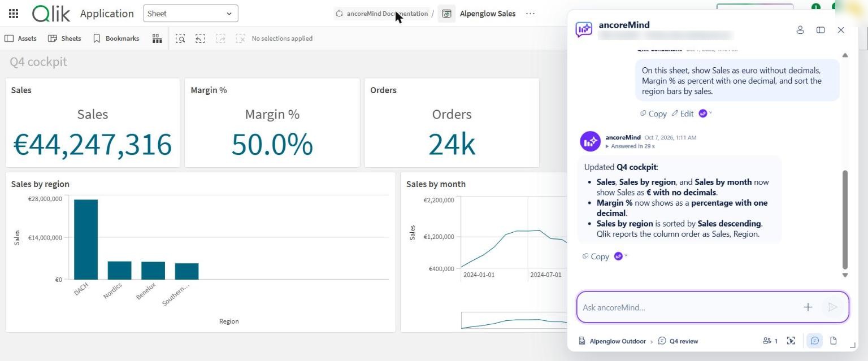Copy the user prompt message

[653, 114]
